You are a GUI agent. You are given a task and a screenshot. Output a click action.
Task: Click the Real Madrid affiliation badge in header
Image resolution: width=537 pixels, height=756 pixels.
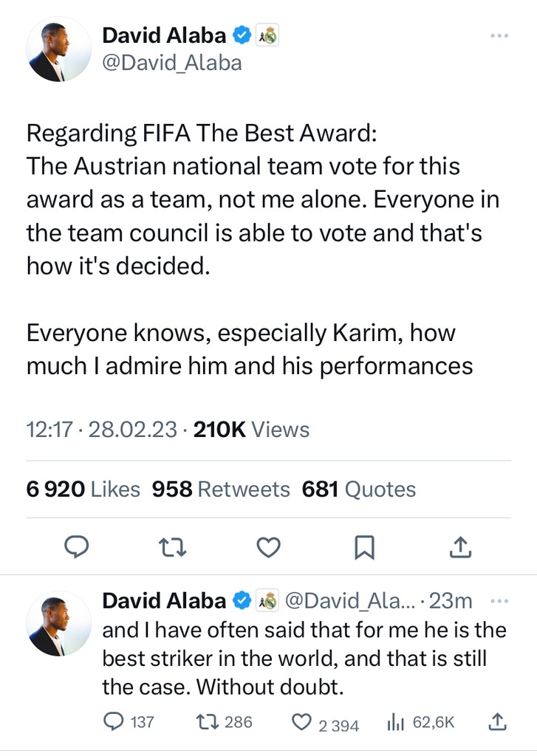[x=267, y=35]
